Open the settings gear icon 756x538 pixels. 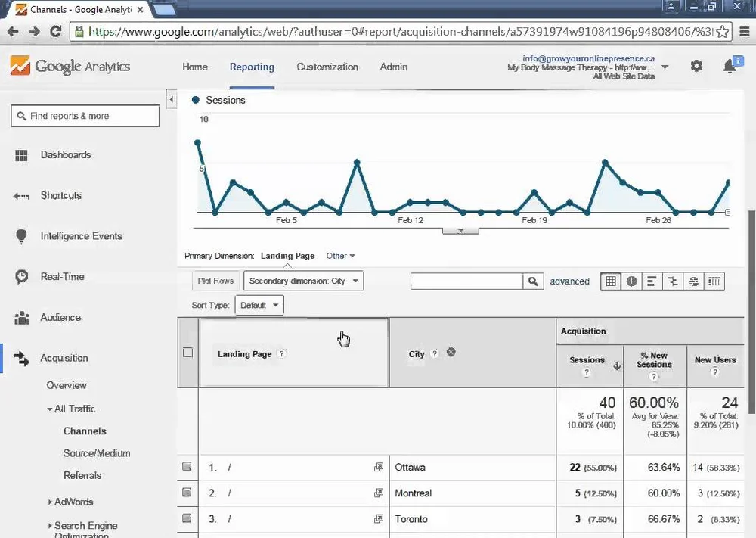pyautogui.click(x=696, y=66)
